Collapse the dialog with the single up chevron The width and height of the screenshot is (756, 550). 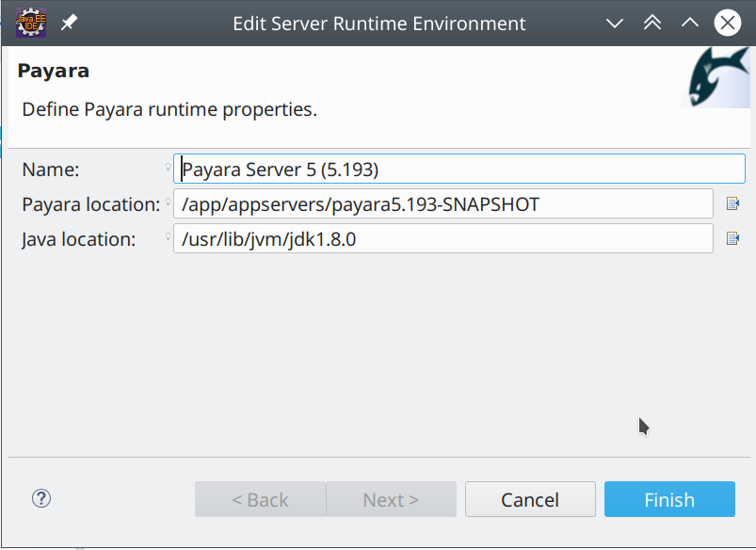pyautogui.click(x=689, y=23)
